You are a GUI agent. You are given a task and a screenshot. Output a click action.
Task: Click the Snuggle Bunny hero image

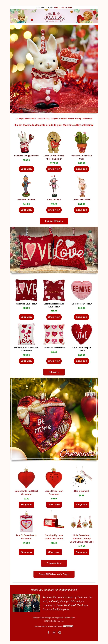(x=54, y=69)
